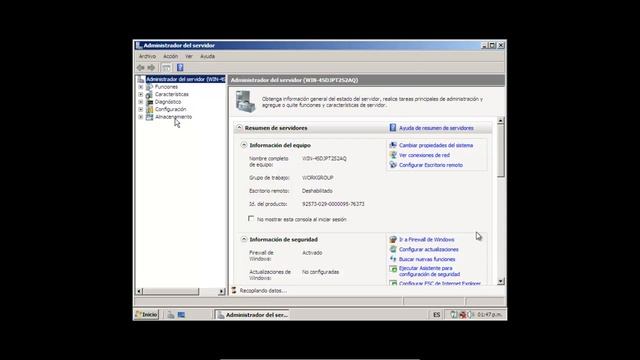Click the Buscar nuevas funciones icon
This screenshot has width=640, height=360.
coord(393,259)
